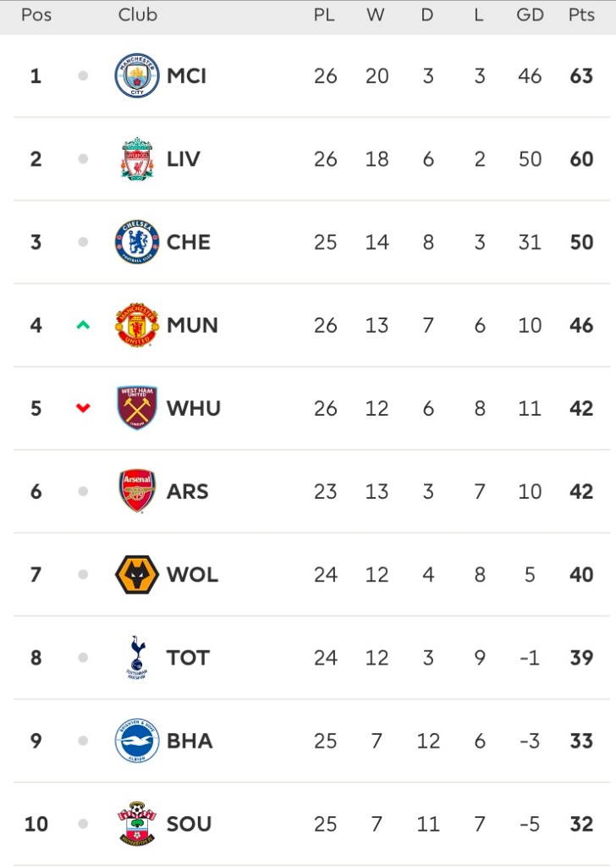Select the Chelsea crest icon
The height and width of the screenshot is (867, 616).
[x=136, y=242]
